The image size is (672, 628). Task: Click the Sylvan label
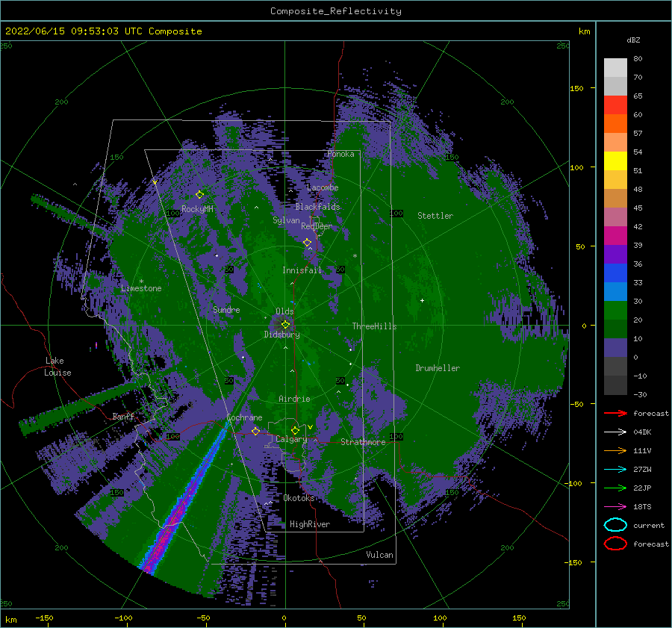286,220
